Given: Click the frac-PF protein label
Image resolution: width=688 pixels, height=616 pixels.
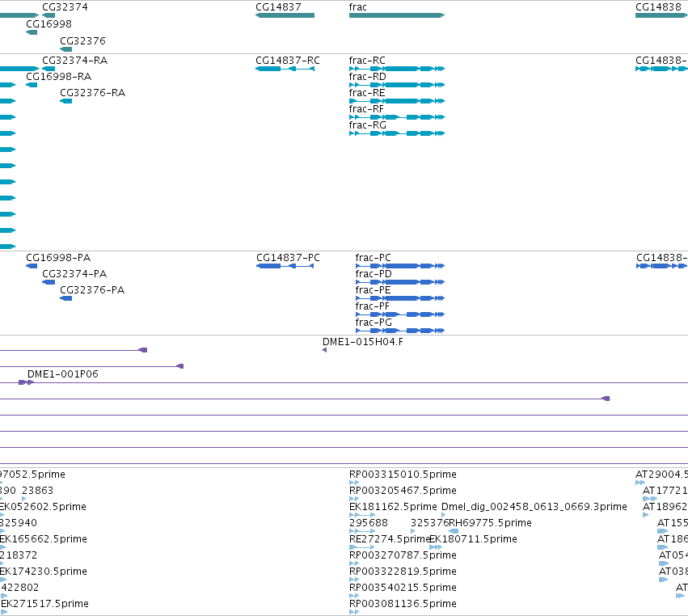Looking at the screenshot, I should point(372,306).
